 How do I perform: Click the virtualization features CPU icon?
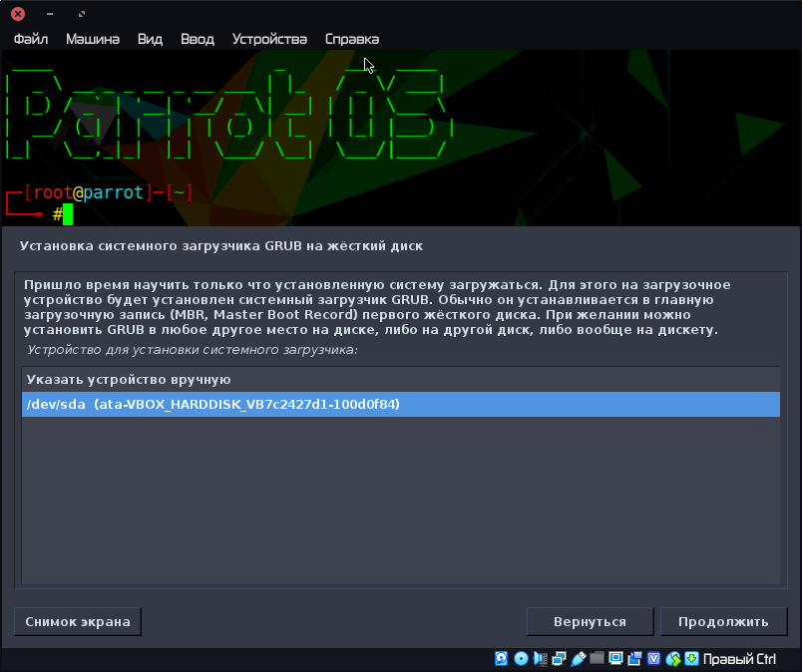pos(653,659)
